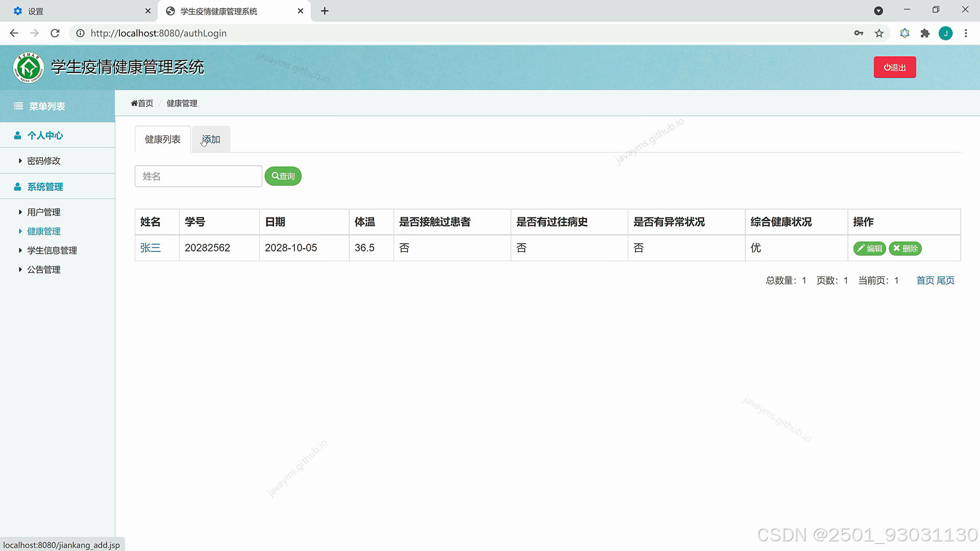This screenshot has height=551, width=980.
Task: Open 用户管理 in the sidebar
Action: pyautogui.click(x=43, y=212)
